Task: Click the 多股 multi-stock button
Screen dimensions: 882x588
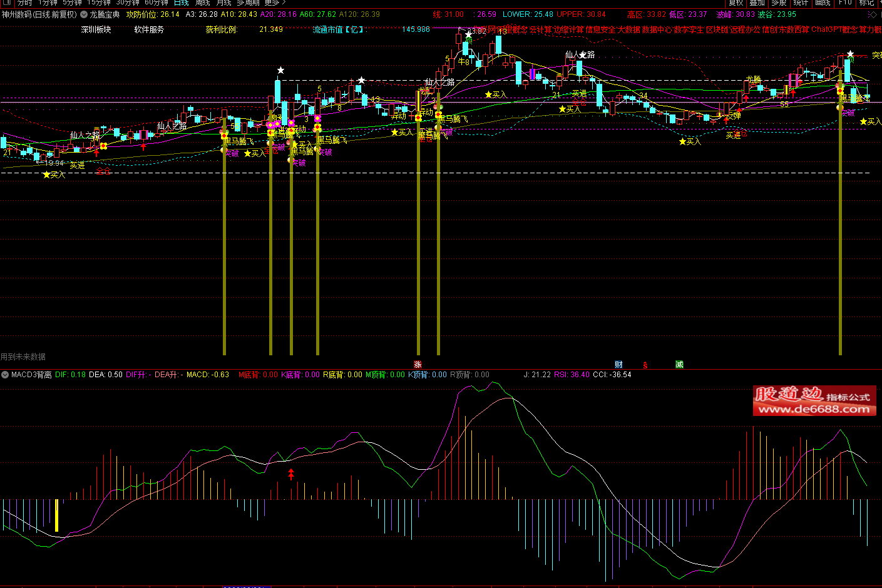Action: click(x=779, y=3)
